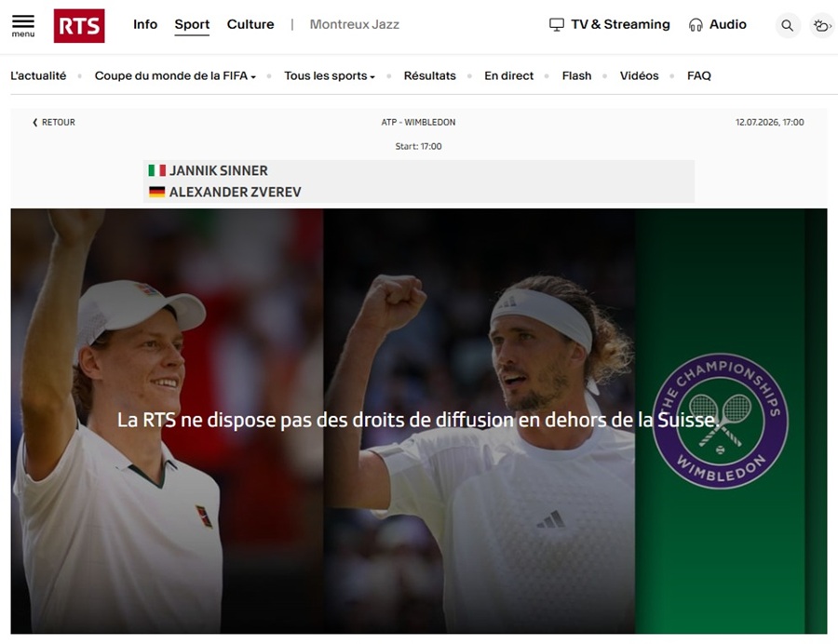Click the geoblocking message on the video
This screenshot has width=838, height=644.
pos(418,421)
